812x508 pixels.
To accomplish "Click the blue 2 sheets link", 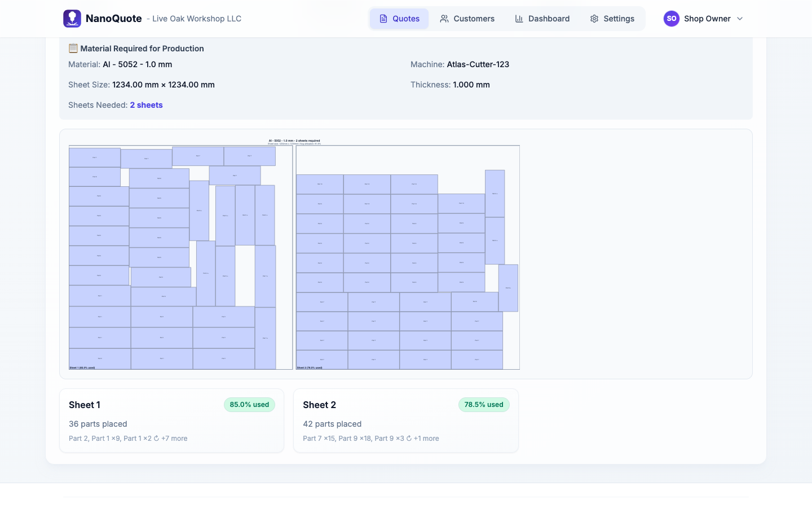I will click(x=146, y=104).
